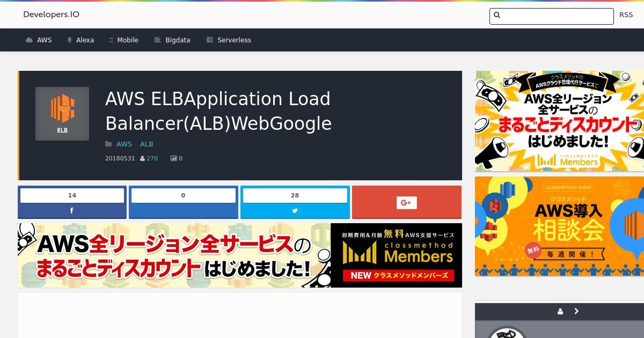
Task: Click the chevron arrow in sidebar tab
Action: pyautogui.click(x=576, y=311)
